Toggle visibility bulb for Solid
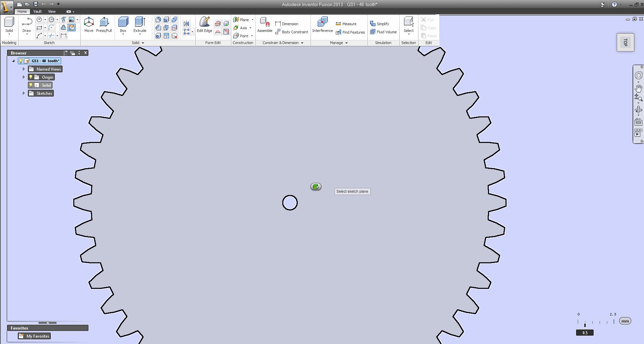644x344 pixels. [31, 85]
